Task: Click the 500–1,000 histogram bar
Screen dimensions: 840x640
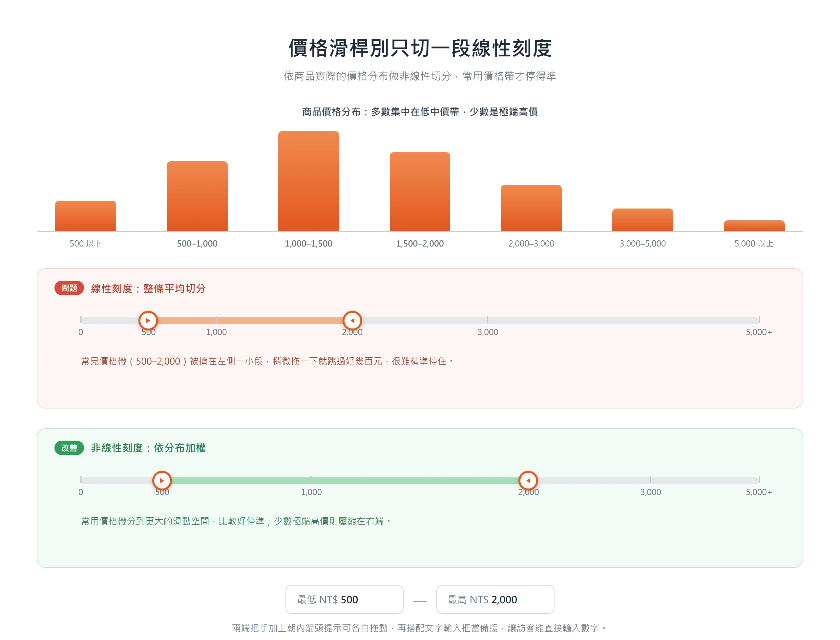Action: [x=197, y=196]
